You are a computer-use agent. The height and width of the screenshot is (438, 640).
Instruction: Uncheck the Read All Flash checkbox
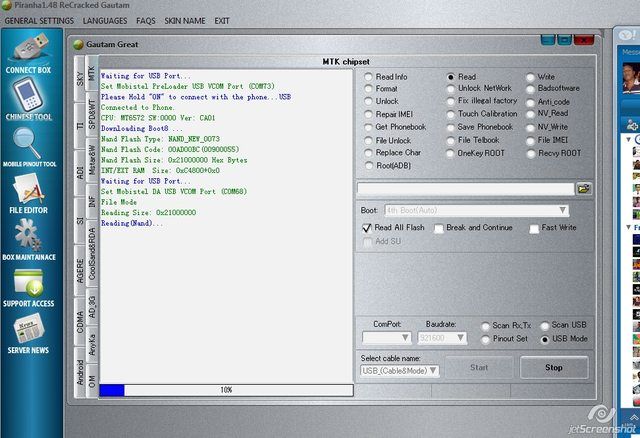pos(367,228)
